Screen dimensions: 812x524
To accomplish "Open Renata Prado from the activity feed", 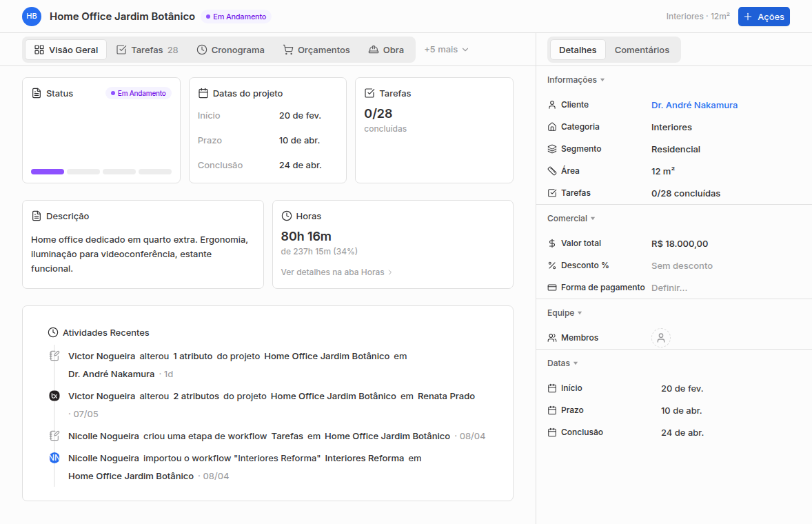I will 446,396.
